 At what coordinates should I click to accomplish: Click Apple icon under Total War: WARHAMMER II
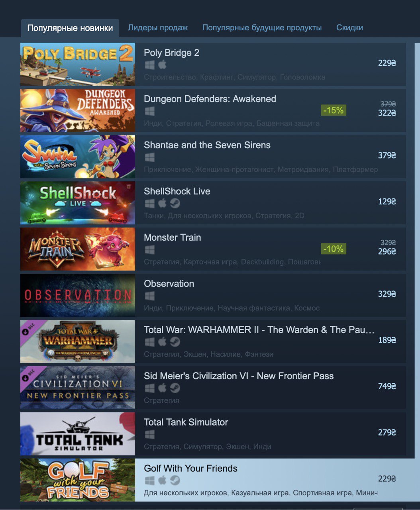point(162,341)
